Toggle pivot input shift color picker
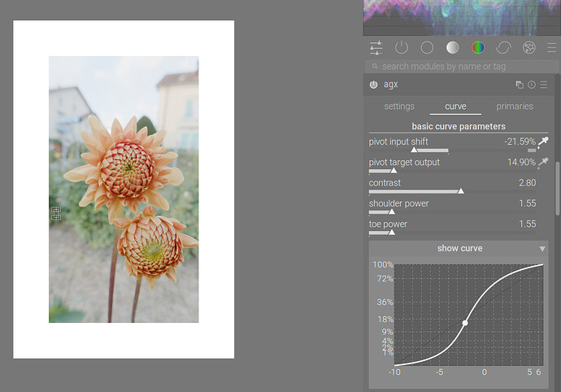The image size is (561, 392). coord(543,142)
